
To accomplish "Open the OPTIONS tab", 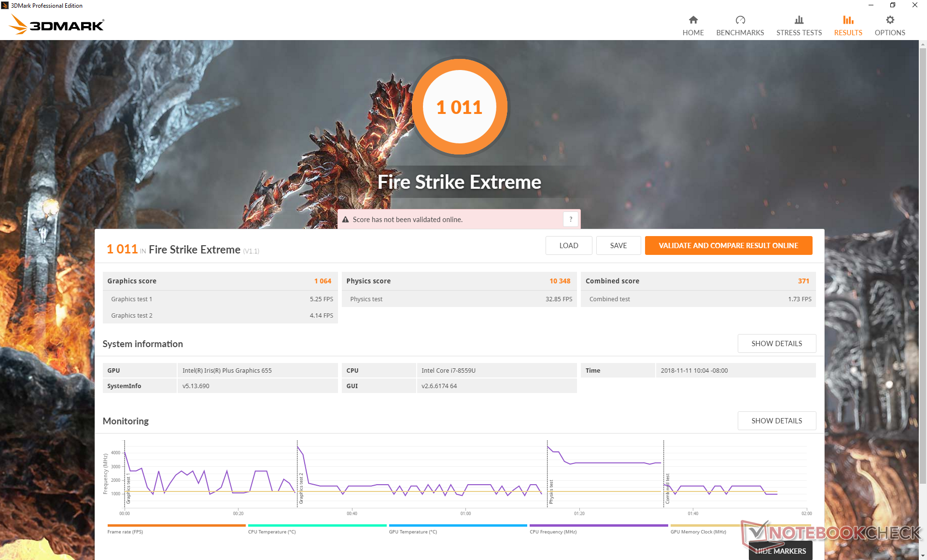I will [x=890, y=26].
